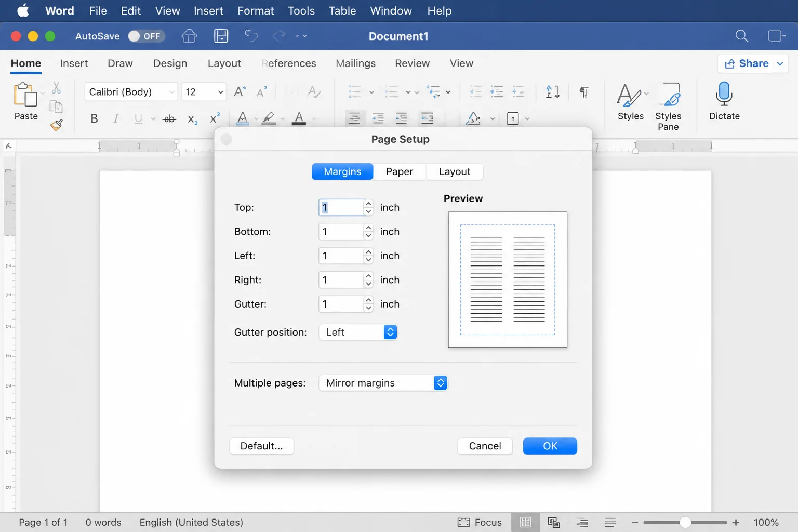Click into the Left margin field
Image resolution: width=798 pixels, height=532 pixels.
pyautogui.click(x=341, y=256)
